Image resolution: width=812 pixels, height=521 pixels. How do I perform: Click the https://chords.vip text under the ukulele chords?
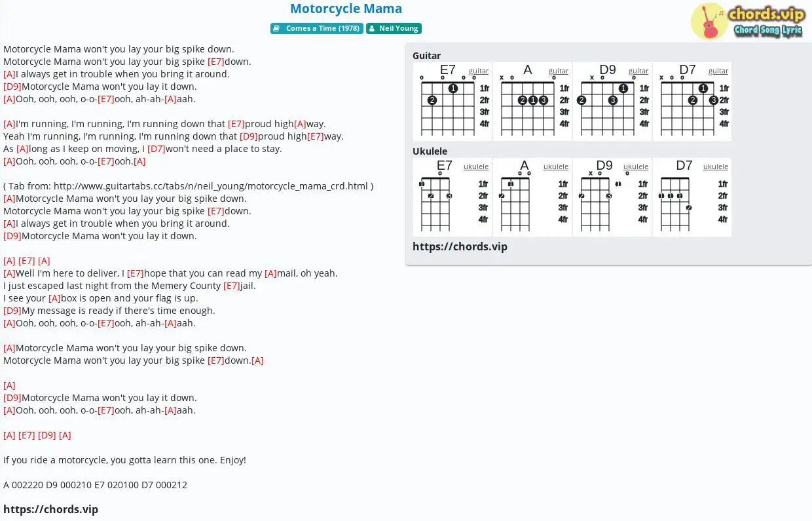(460, 246)
